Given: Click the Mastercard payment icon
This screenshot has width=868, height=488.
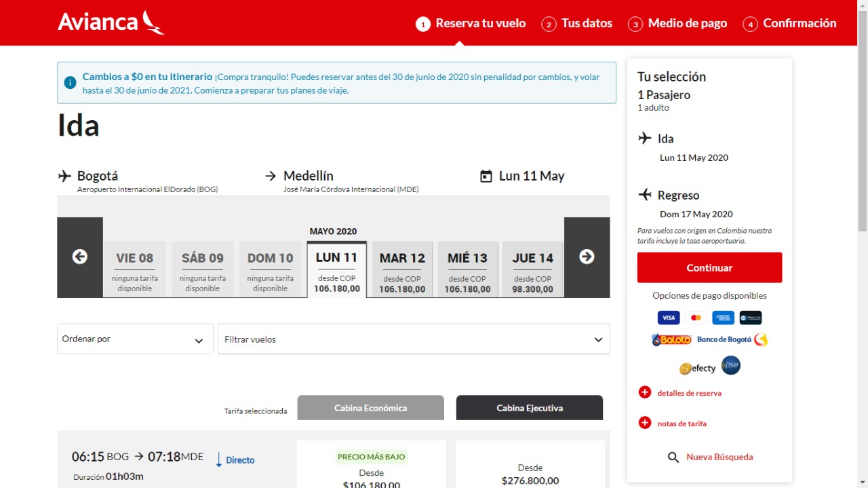Looking at the screenshot, I should (x=696, y=318).
